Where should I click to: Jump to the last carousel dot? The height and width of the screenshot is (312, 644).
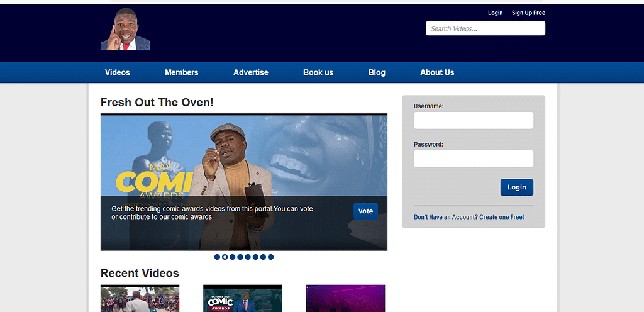pos(271,257)
